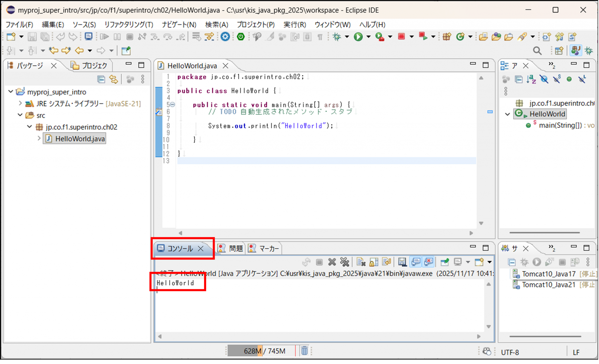Click the garbage collector trash icon
Image resolution: width=599 pixels, height=364 pixels.
tap(304, 351)
